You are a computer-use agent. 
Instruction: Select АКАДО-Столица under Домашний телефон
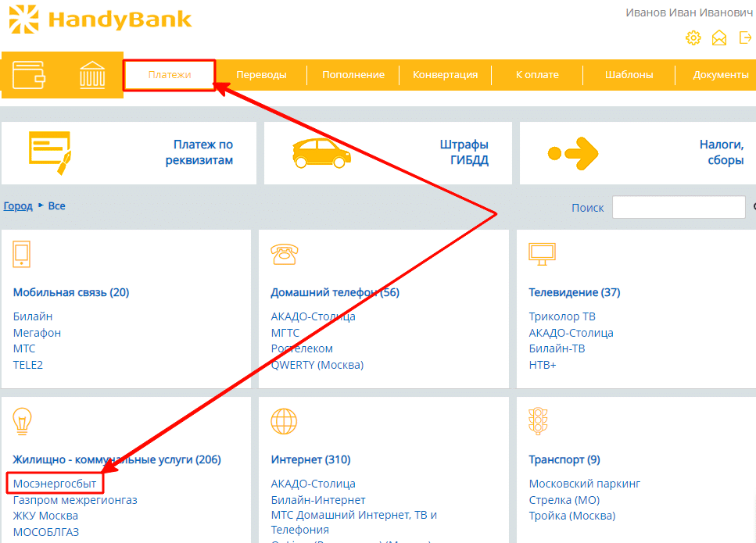coord(313,316)
